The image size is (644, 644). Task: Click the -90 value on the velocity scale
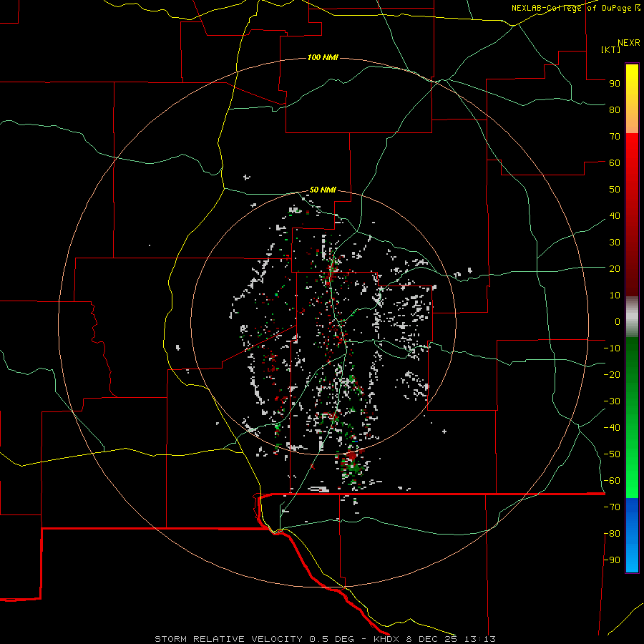click(x=612, y=560)
